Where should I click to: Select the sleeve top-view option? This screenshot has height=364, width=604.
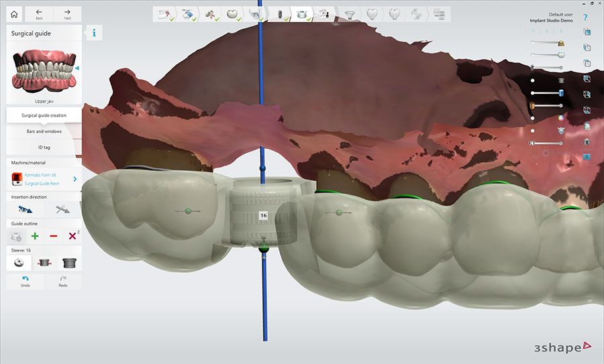click(19, 263)
